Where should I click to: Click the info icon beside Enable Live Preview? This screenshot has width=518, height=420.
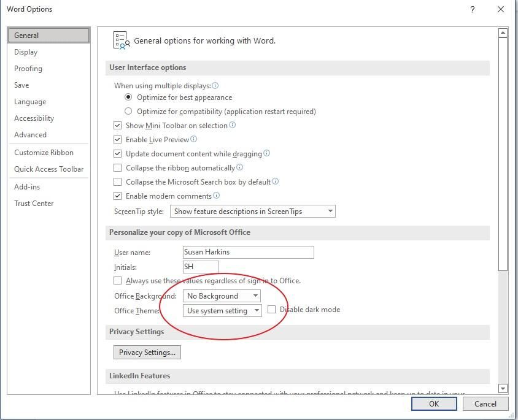pos(195,139)
